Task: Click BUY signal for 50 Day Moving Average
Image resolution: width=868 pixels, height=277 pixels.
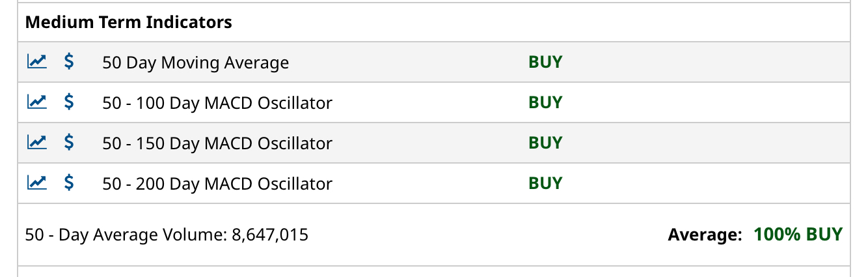Action: 545,63
